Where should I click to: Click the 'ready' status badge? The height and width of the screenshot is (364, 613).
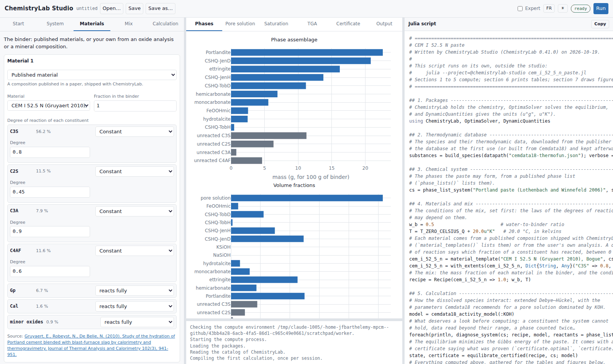(580, 8)
